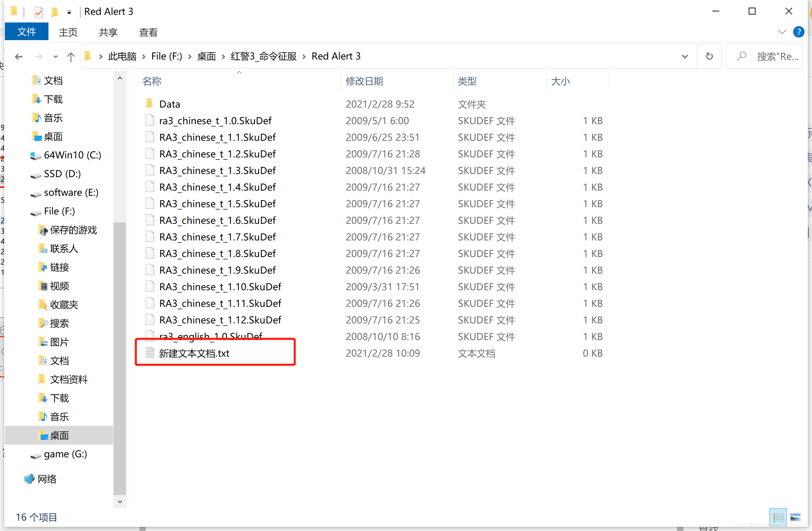Open 文档 at top of navigation pane
The height and width of the screenshot is (531, 812).
click(x=53, y=81)
